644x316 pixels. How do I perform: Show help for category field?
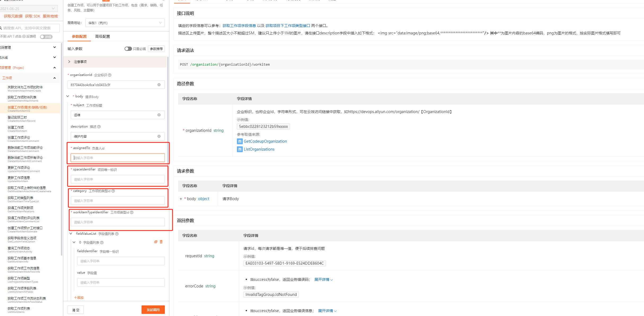(113, 191)
